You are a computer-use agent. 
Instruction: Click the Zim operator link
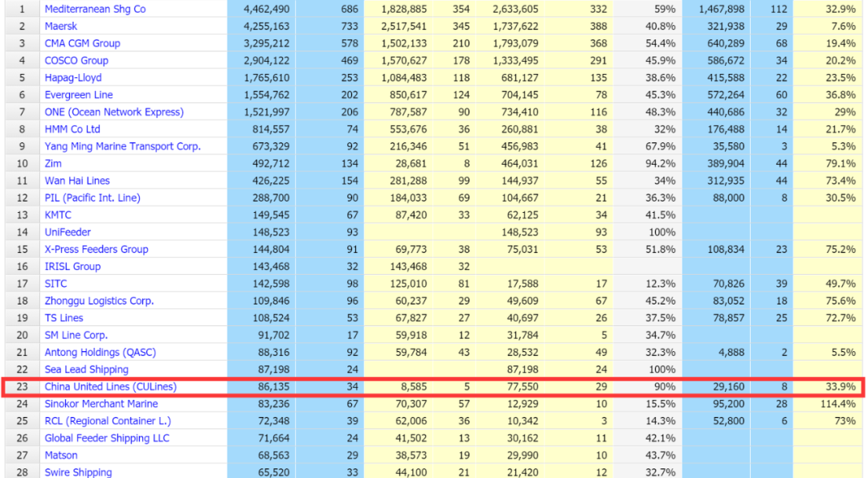pos(55,164)
